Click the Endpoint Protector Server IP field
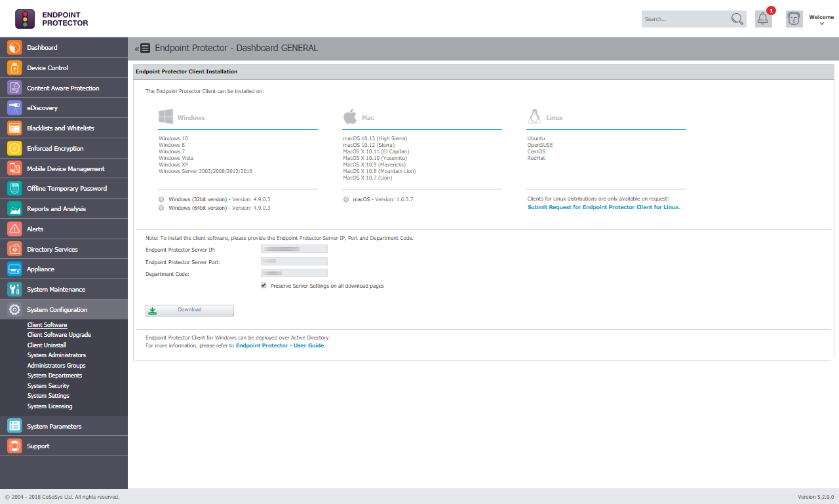The height and width of the screenshot is (504, 839). click(294, 249)
